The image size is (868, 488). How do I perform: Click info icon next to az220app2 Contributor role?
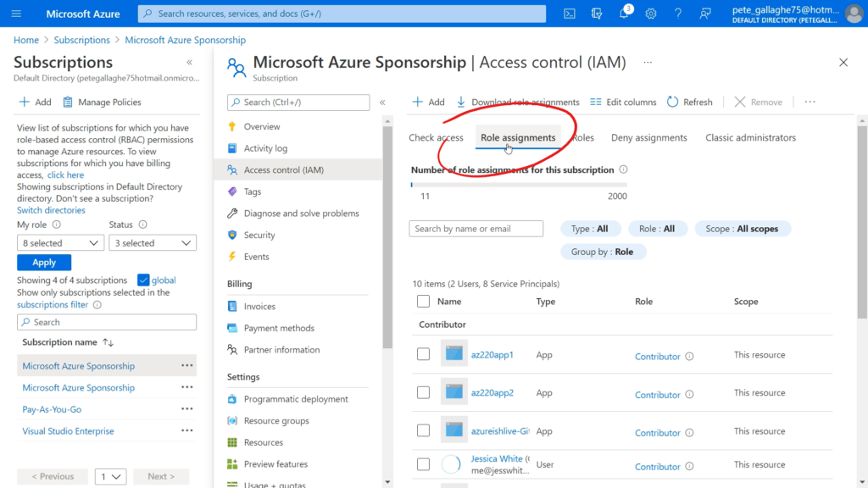click(689, 395)
